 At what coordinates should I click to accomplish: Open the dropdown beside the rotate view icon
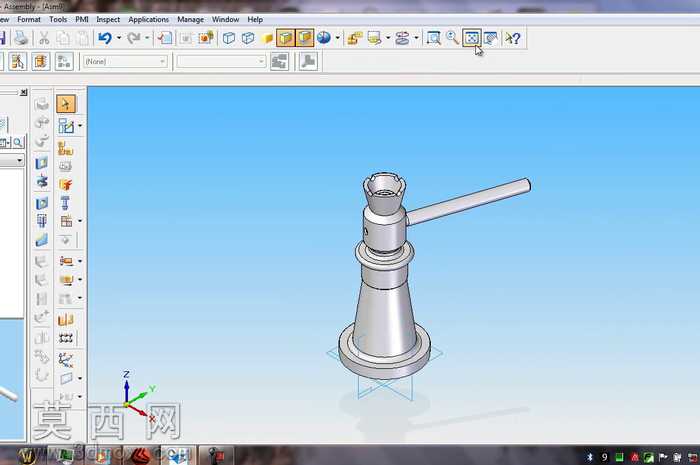pos(416,38)
